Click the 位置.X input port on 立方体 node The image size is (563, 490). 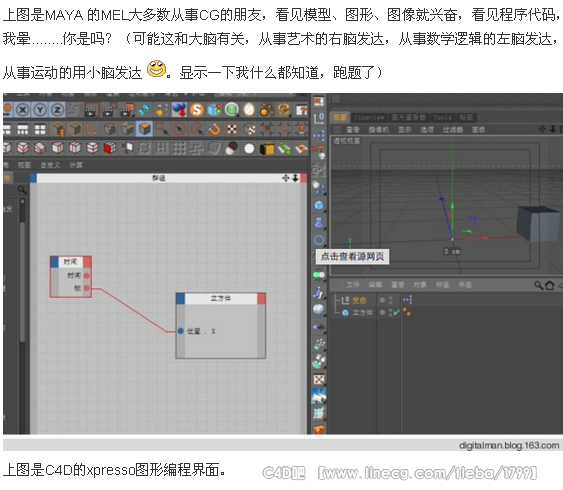[x=181, y=331]
